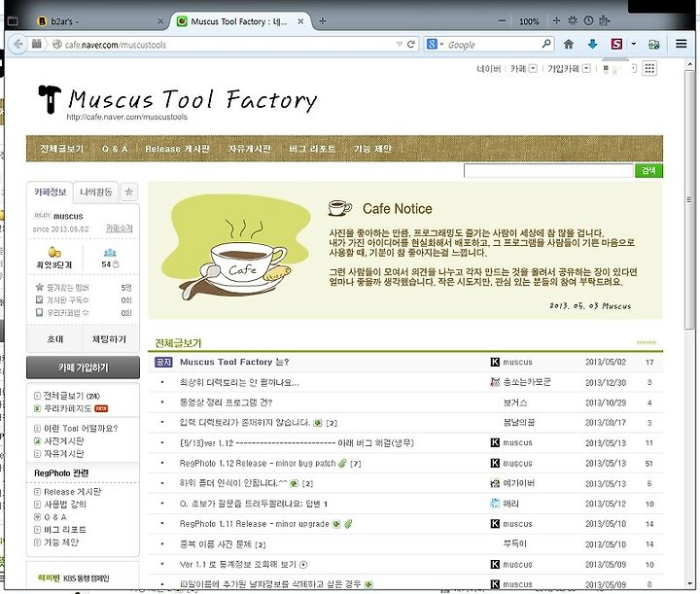
Task: Click in the cafe search text field
Action: coord(548,170)
